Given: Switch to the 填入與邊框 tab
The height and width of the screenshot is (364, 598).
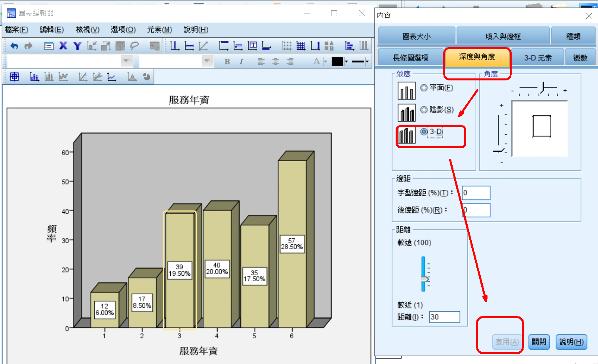Looking at the screenshot, I should [x=503, y=36].
